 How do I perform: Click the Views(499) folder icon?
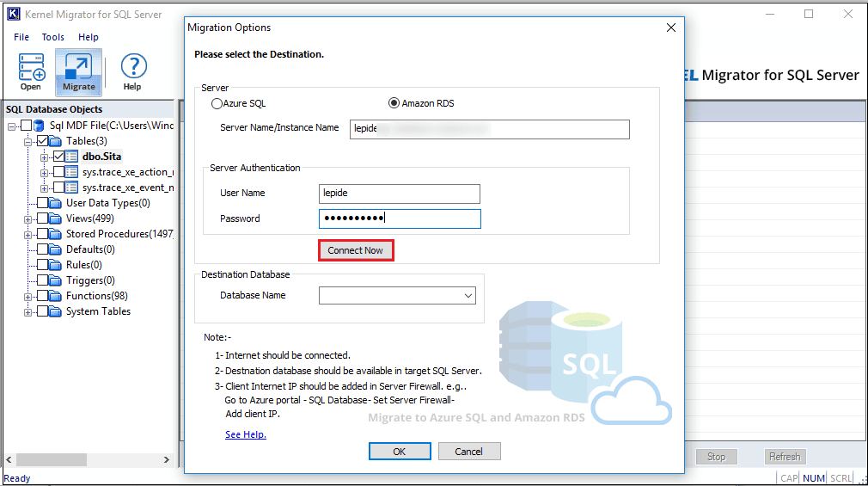click(55, 218)
